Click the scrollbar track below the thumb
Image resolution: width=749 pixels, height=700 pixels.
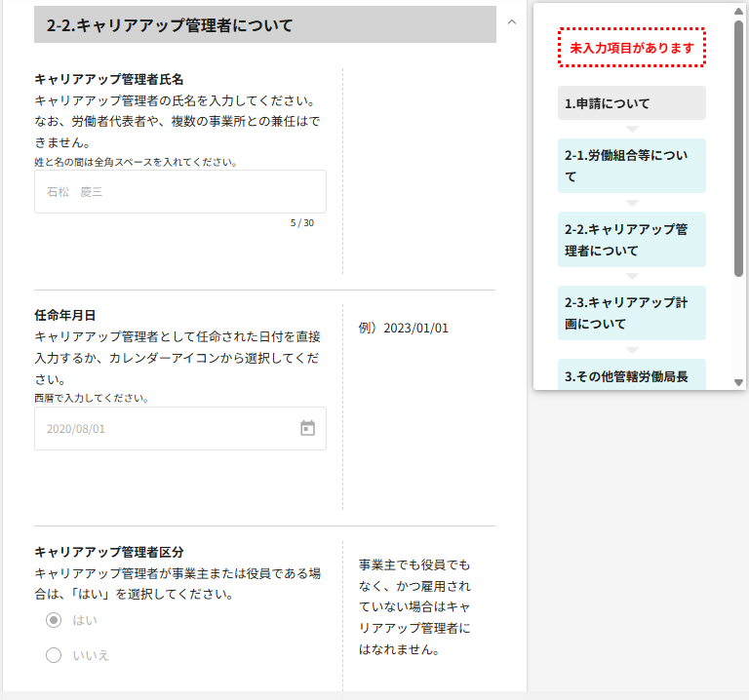click(738, 331)
